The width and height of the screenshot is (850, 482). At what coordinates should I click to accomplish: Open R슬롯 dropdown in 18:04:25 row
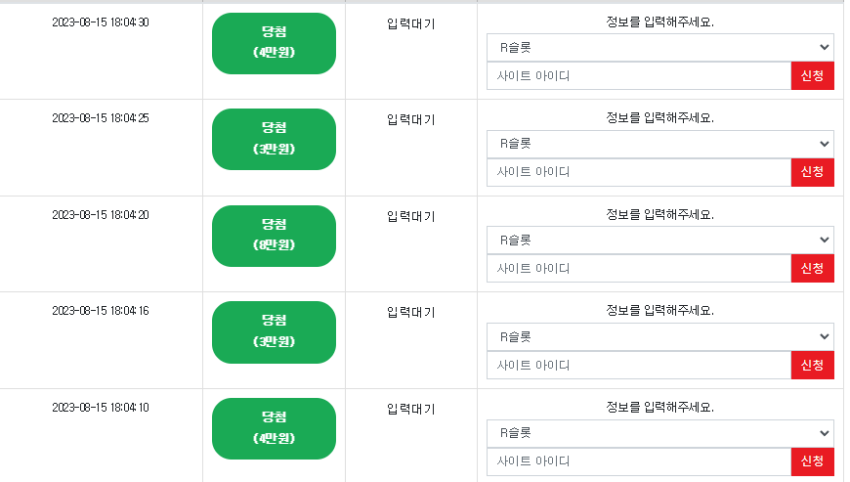(x=660, y=144)
